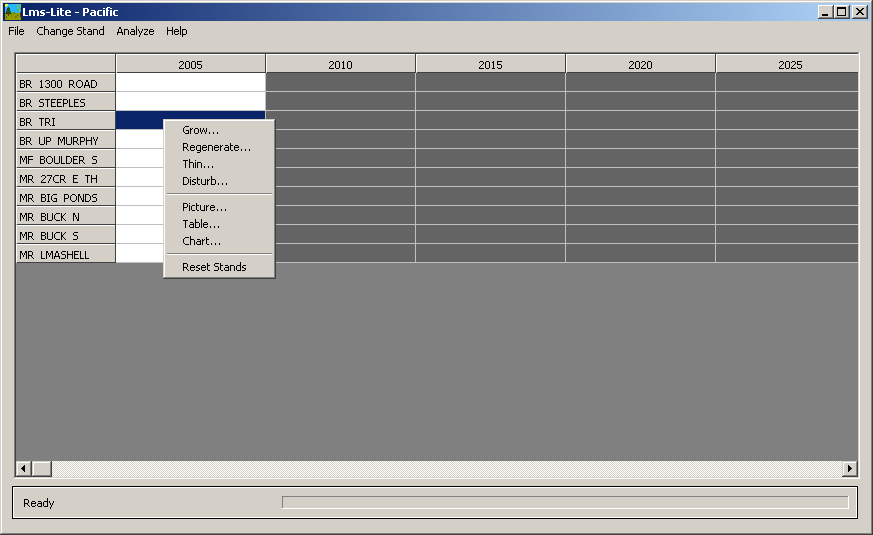Open the File menu
Image resolution: width=873 pixels, height=535 pixels.
click(x=16, y=31)
